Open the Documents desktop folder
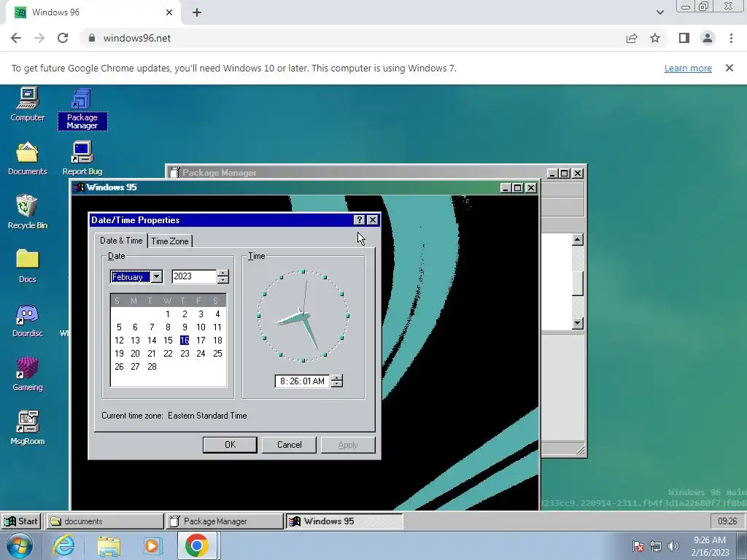 27,158
